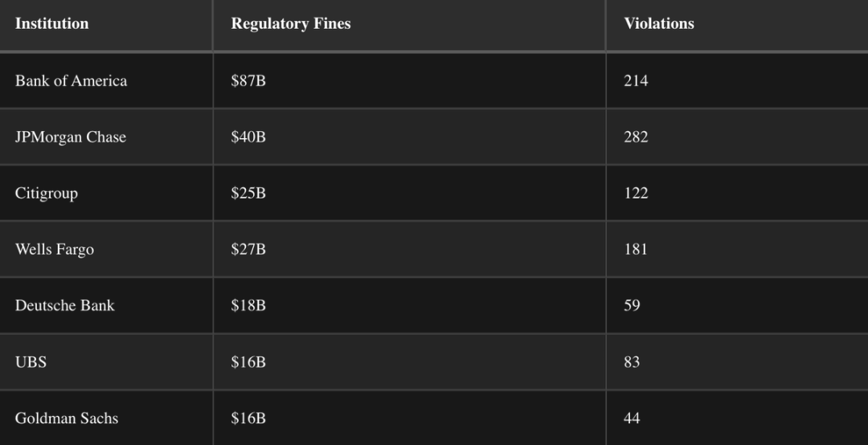Select the JPMorgan Chase cell
The height and width of the screenshot is (445, 868).
click(x=71, y=137)
